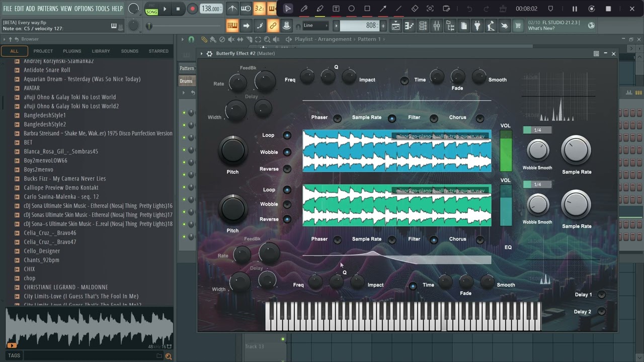This screenshot has width=644, height=362.
Task: Open the pattern selector arrow beside 808
Action: [337, 26]
